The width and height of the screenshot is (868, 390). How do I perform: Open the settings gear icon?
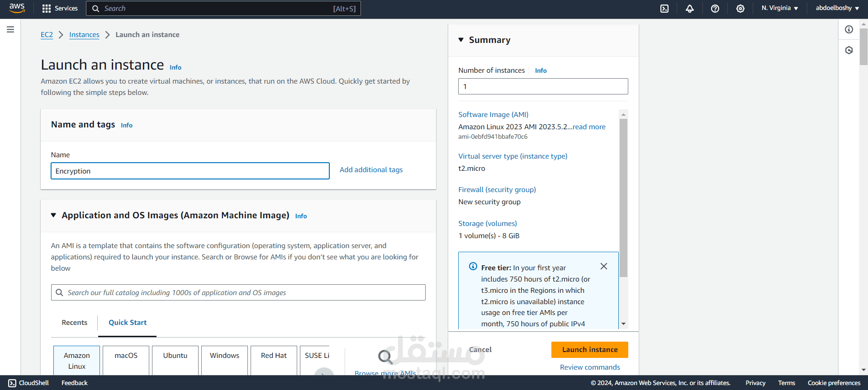point(740,9)
